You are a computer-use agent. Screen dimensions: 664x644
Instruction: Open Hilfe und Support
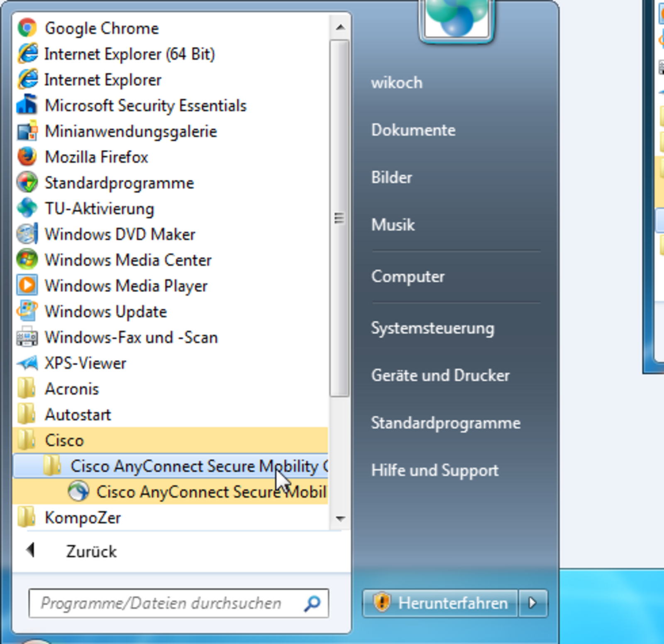(435, 470)
